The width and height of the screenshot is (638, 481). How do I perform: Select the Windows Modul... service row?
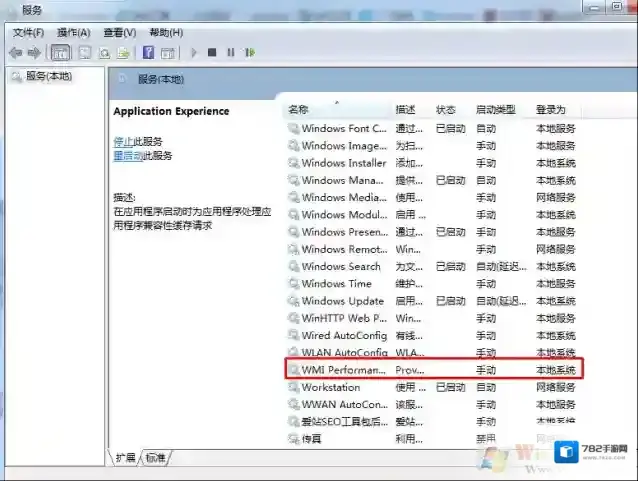click(x=433, y=214)
